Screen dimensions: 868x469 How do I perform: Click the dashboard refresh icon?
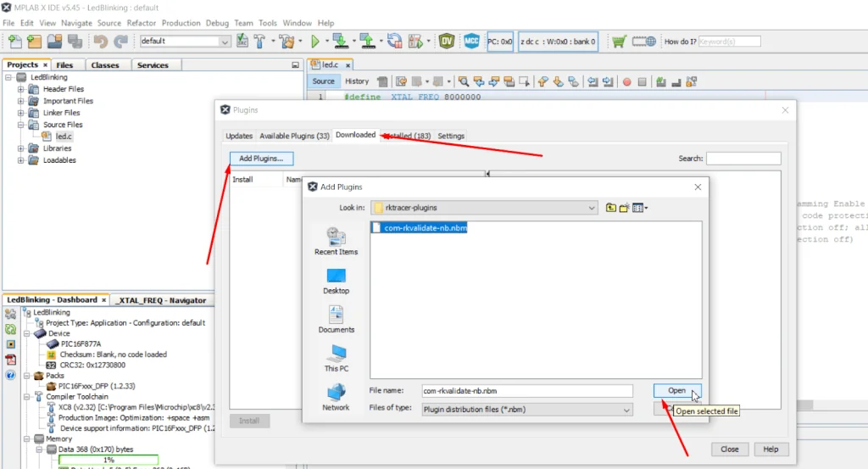[10, 329]
